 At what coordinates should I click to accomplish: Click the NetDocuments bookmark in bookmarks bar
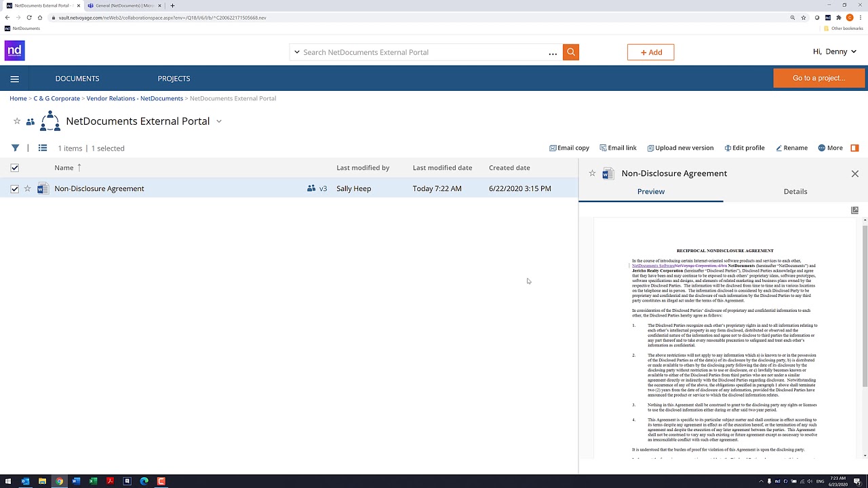(x=22, y=28)
